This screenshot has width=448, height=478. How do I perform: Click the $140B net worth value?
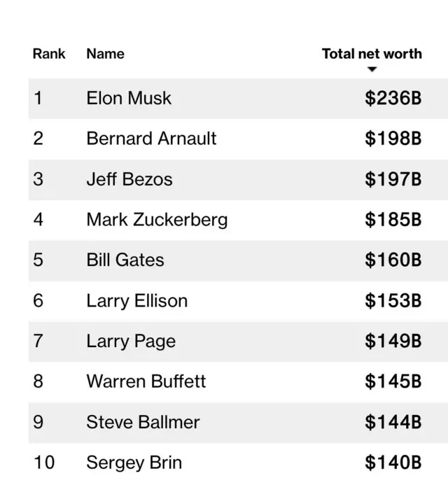393,463
